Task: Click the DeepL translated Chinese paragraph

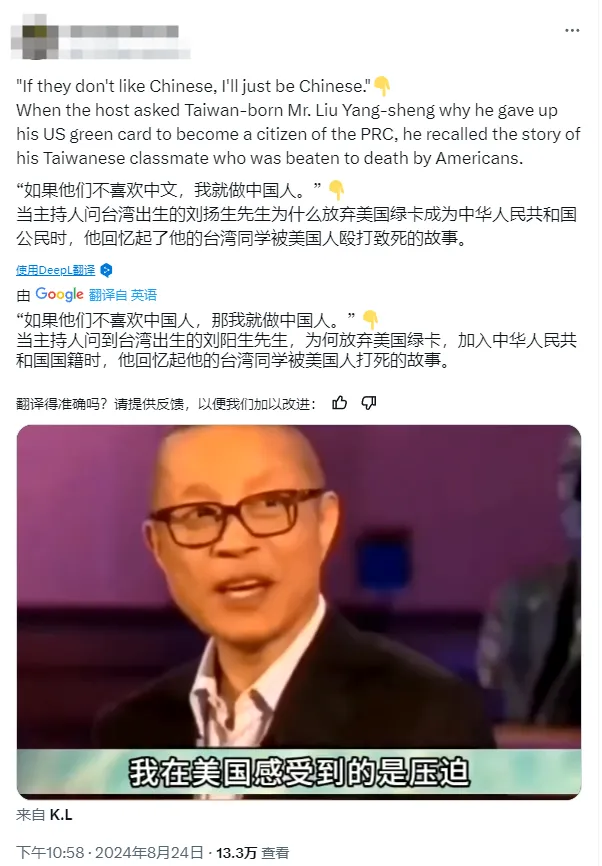Action: (x=297, y=214)
